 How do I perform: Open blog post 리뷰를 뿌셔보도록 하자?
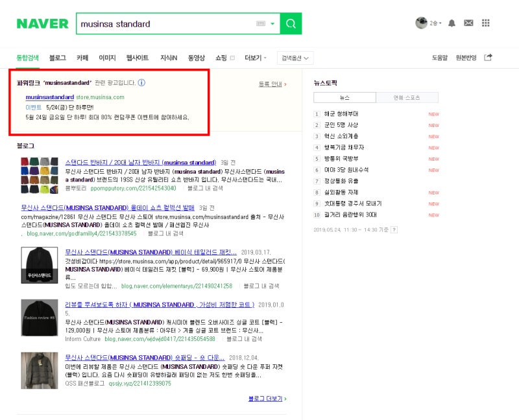160,305
